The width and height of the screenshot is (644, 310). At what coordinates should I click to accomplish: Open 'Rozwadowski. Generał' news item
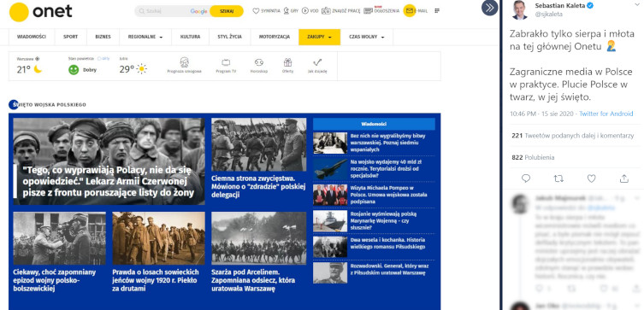click(389, 269)
